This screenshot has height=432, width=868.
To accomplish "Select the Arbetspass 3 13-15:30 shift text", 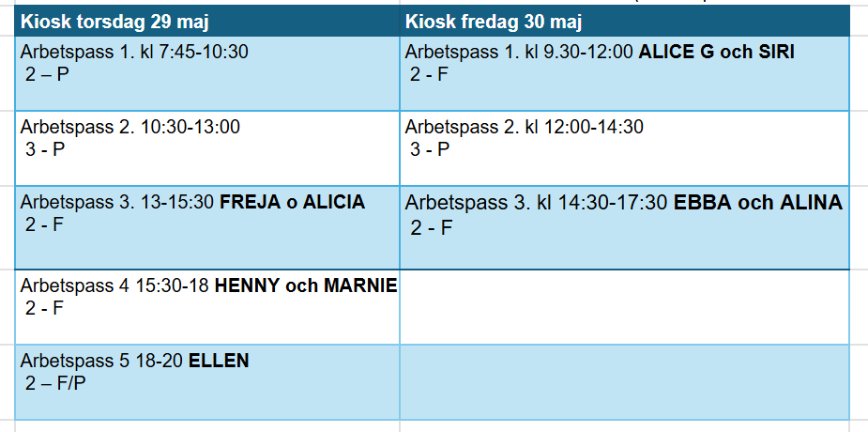I will [119, 202].
